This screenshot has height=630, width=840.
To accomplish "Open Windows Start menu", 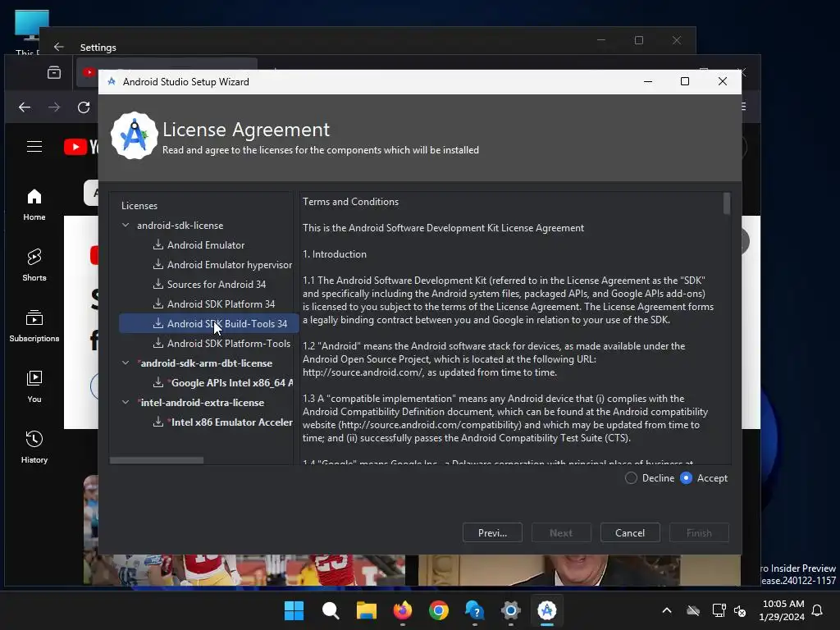I will [x=294, y=610].
